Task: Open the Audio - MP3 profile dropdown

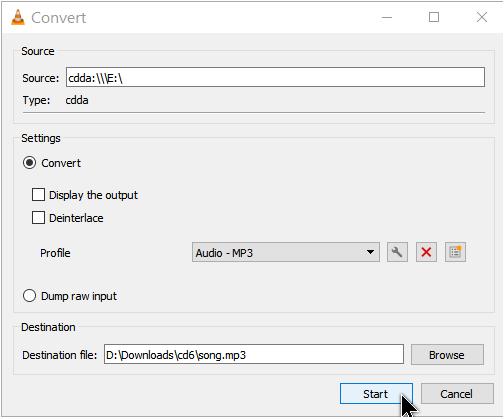Action: click(286, 252)
